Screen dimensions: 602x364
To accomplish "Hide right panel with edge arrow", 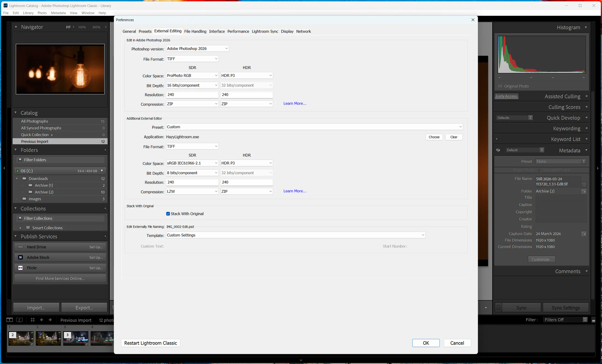I will 598,168.
